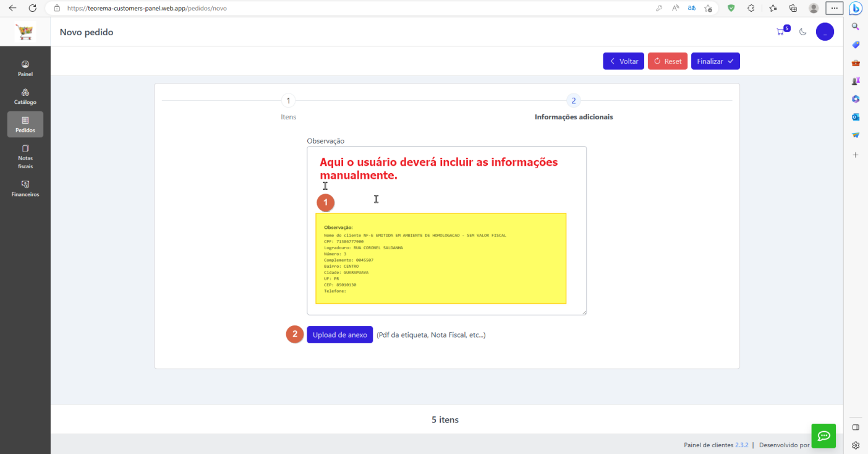Open browser settings and more menu
This screenshot has height=454, width=868.
pyautogui.click(x=834, y=8)
